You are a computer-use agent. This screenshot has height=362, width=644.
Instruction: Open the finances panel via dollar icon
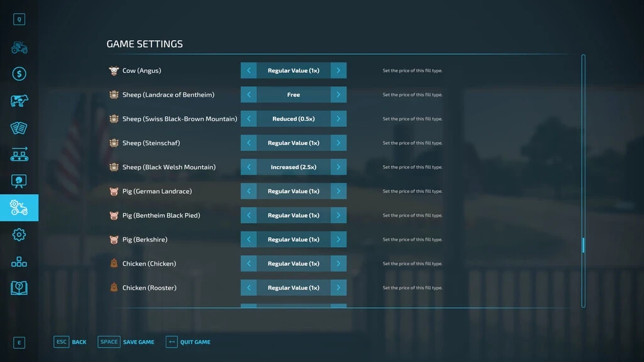[x=19, y=74]
